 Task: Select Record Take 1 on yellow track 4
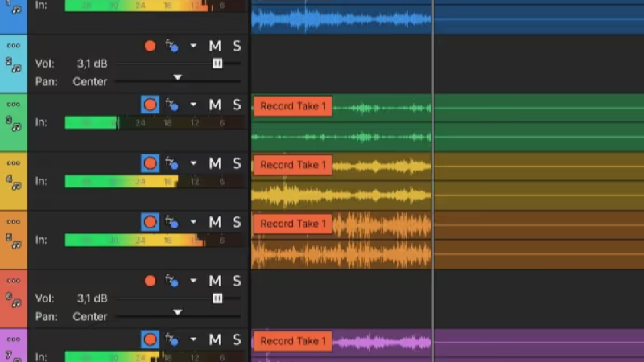(x=293, y=165)
